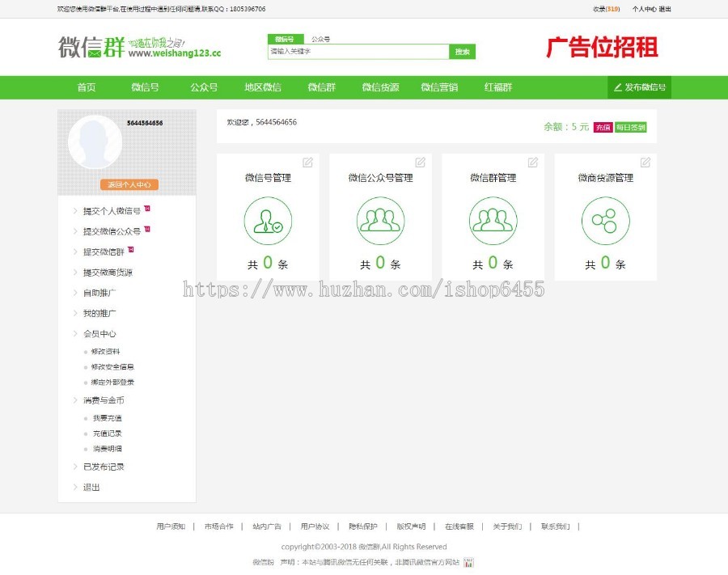Open 关于我们 footer link
Image resolution: width=728 pixels, height=575 pixels.
[x=507, y=526]
